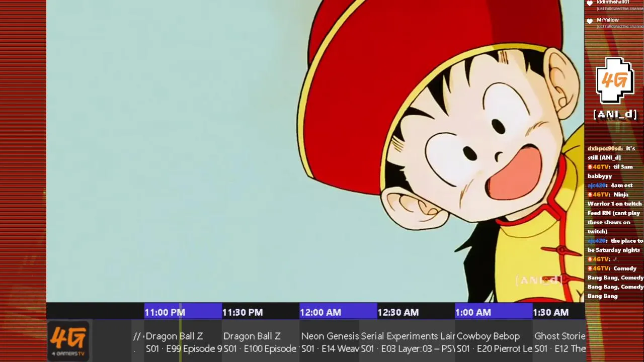Open the Cowboy Bebop S01 E20 listing

[x=494, y=342]
